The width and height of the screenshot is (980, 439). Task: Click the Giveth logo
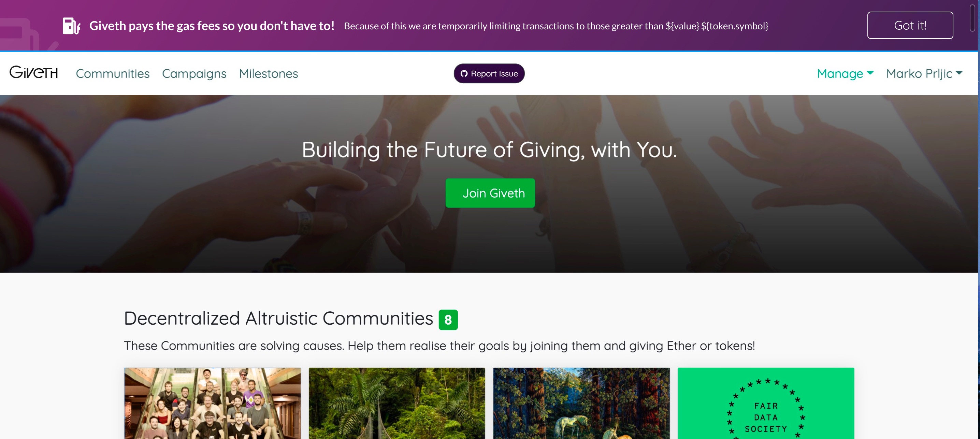(x=34, y=72)
